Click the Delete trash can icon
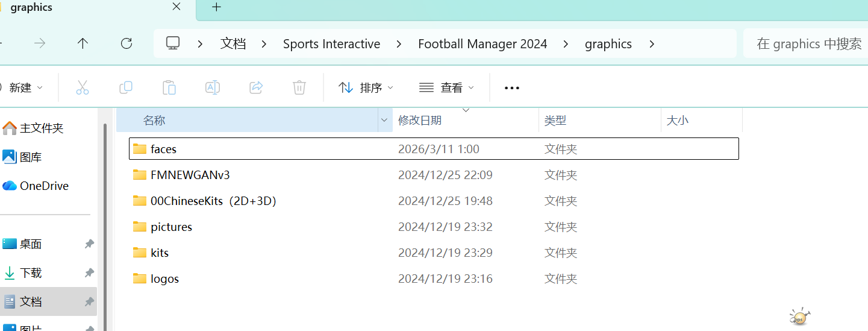The width and height of the screenshot is (868, 331). (x=299, y=87)
